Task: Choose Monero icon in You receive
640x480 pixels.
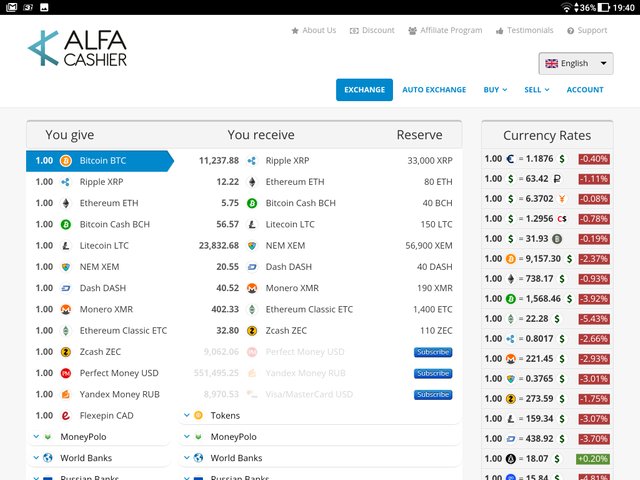Action: coord(252,288)
